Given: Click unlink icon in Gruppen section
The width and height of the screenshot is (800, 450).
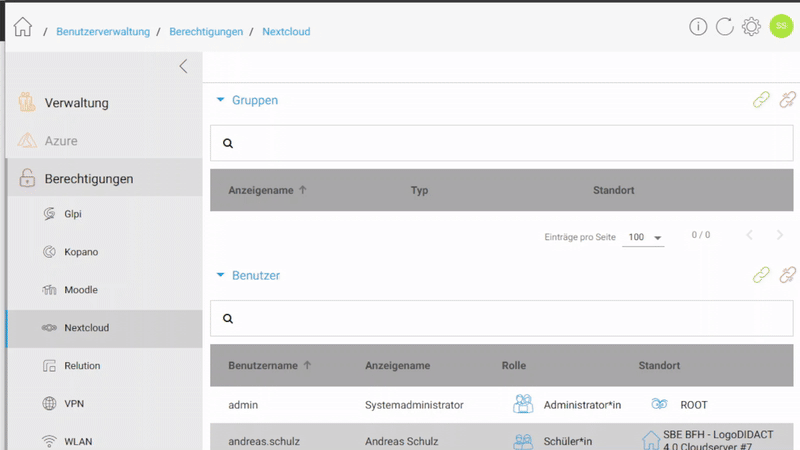Looking at the screenshot, I should [x=788, y=100].
